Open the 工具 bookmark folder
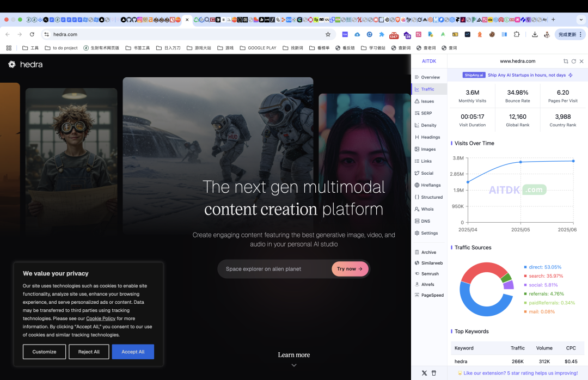 tap(30, 48)
